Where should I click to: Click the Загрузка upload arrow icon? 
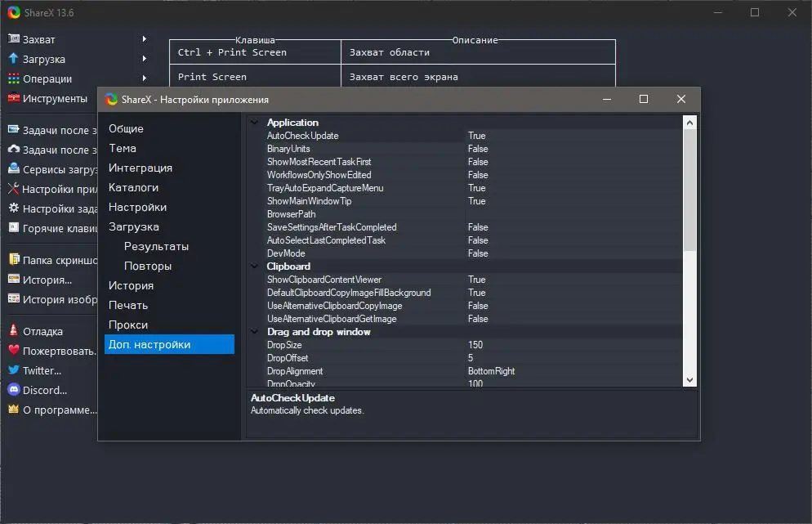13,59
